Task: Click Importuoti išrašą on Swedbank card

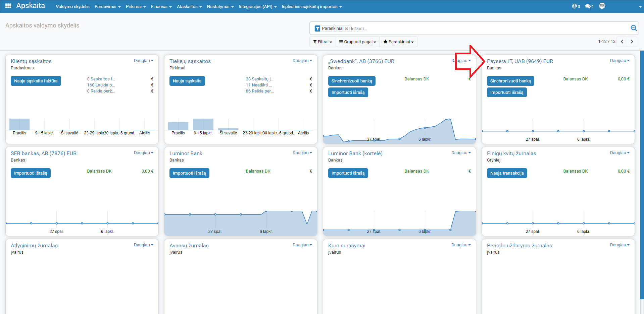Action: [x=348, y=92]
